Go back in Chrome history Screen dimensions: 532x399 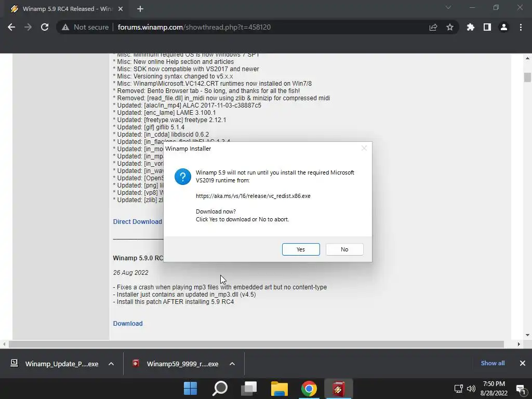point(11,27)
